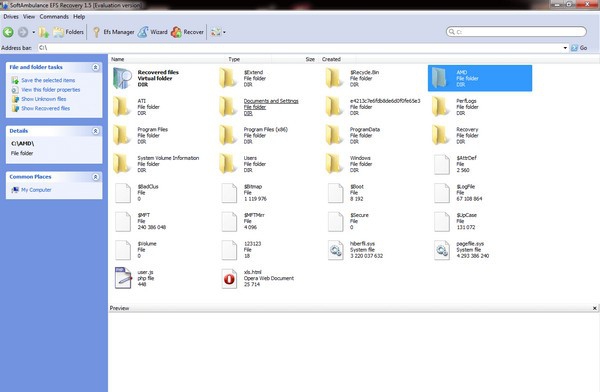Screen dimensions: 600x392
Task: Click the search field in toolbar
Action: pyautogui.click(x=516, y=32)
